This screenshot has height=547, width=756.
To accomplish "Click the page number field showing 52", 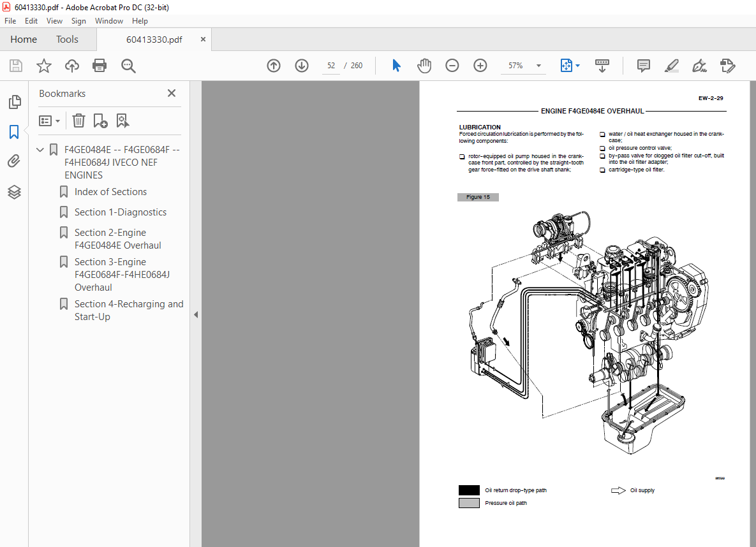I will click(x=330, y=66).
